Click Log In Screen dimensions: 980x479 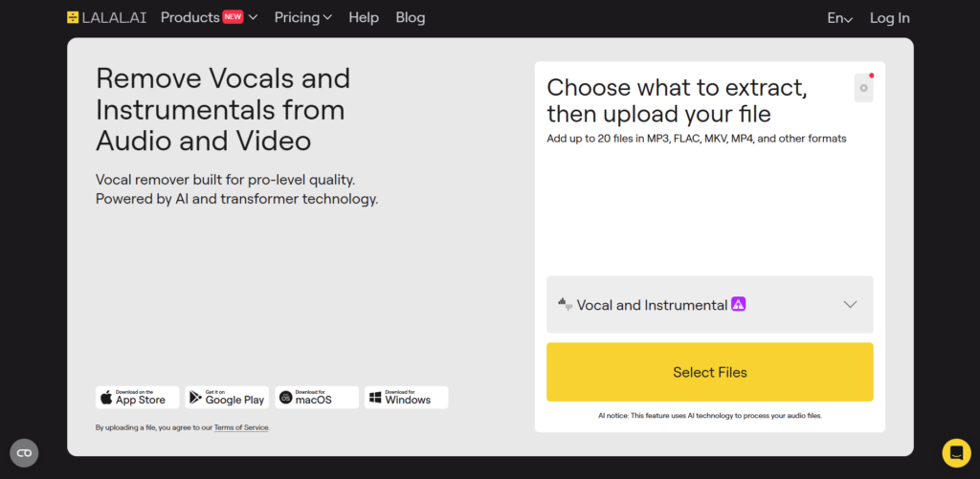[889, 18]
